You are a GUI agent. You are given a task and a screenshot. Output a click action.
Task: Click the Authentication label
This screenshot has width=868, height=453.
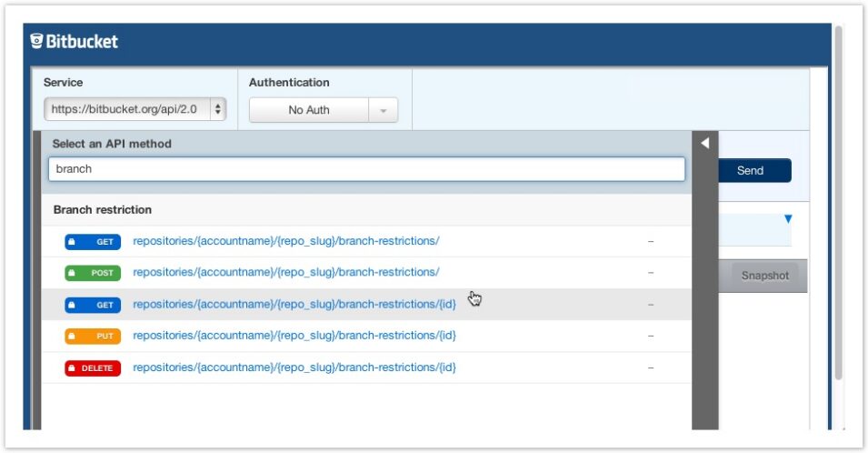pos(289,82)
